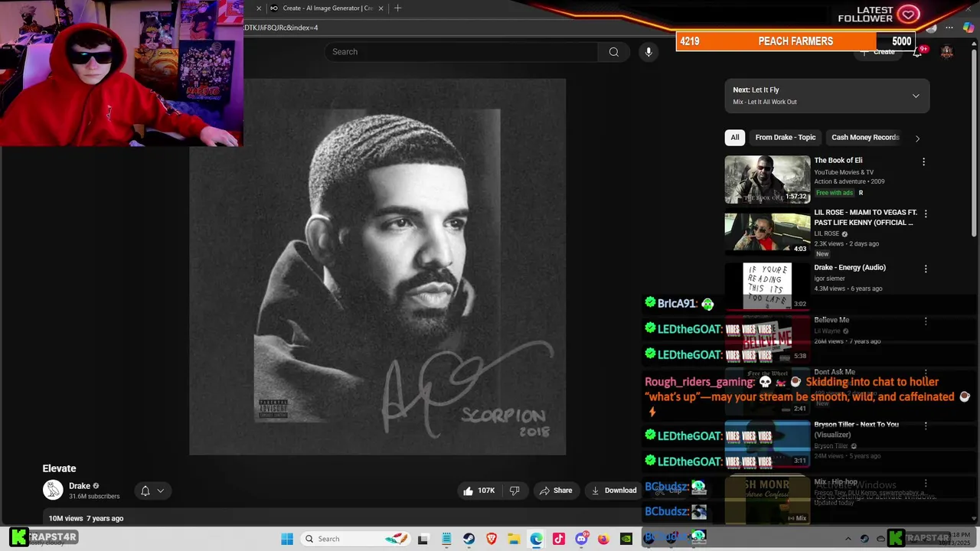Click 'Mix - Let It All Work Out' text

pyautogui.click(x=765, y=102)
